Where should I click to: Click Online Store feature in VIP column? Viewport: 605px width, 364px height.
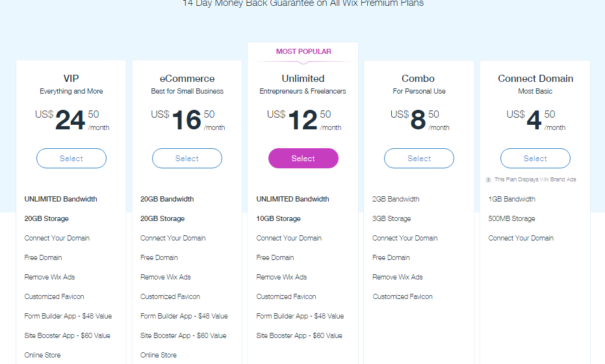(42, 355)
